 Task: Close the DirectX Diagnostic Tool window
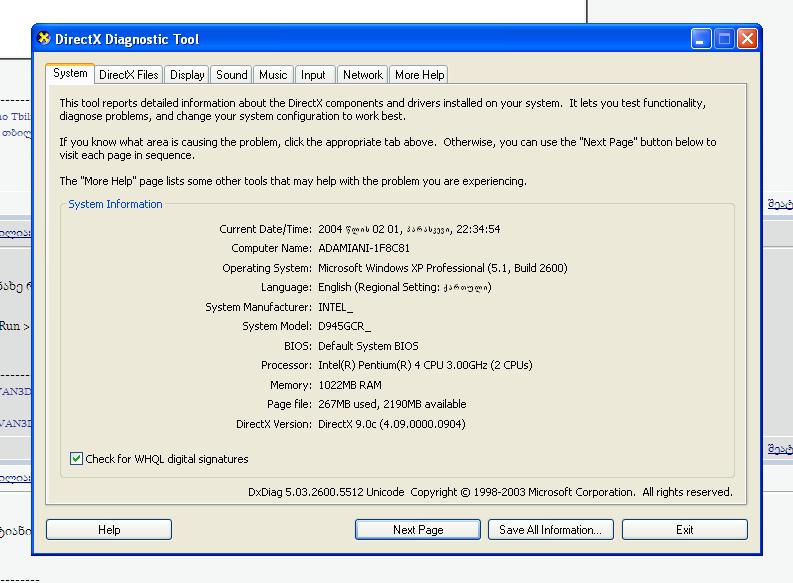pos(747,38)
